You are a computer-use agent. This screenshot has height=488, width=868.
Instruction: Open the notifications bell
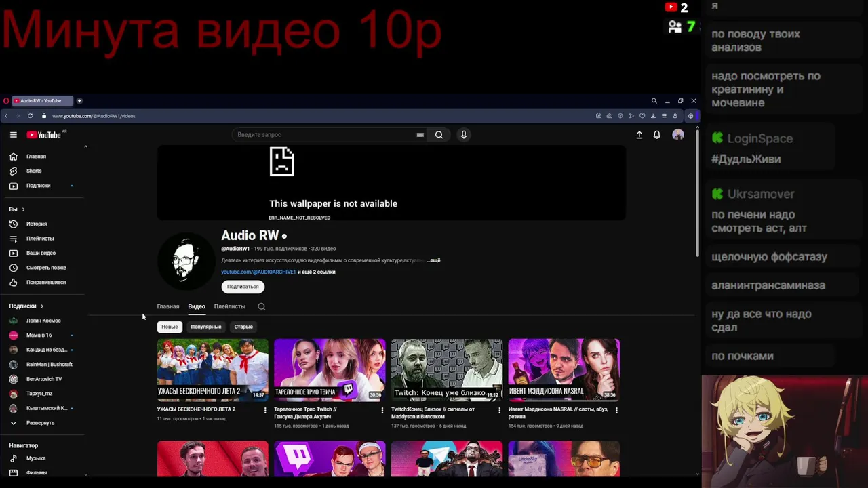click(x=656, y=135)
